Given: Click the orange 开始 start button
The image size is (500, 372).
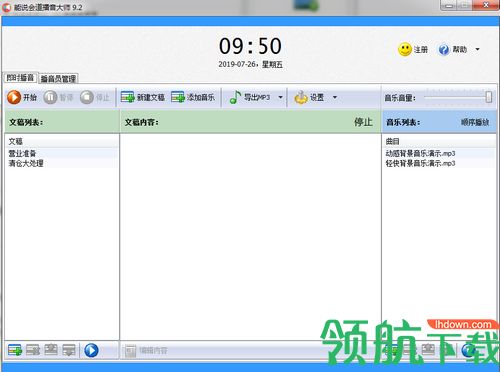Looking at the screenshot, I should [22, 97].
